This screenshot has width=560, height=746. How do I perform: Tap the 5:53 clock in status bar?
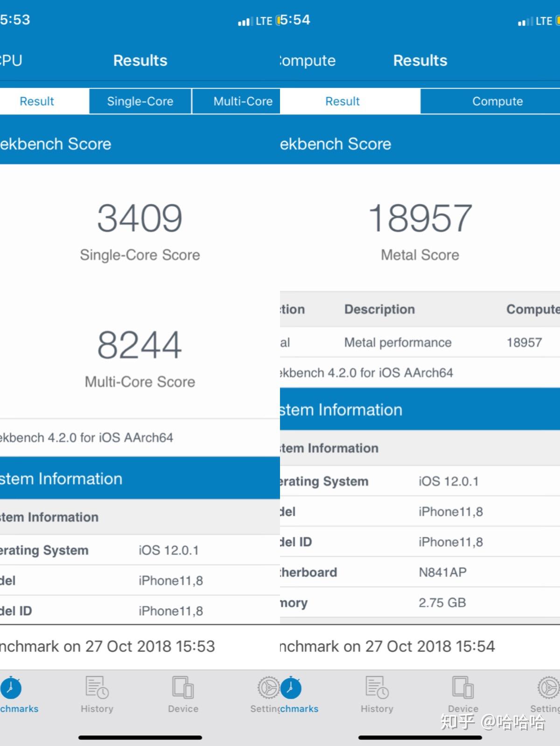(x=15, y=20)
